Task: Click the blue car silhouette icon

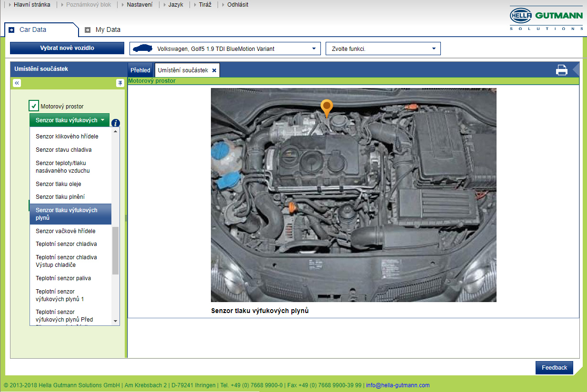Action: [142, 49]
